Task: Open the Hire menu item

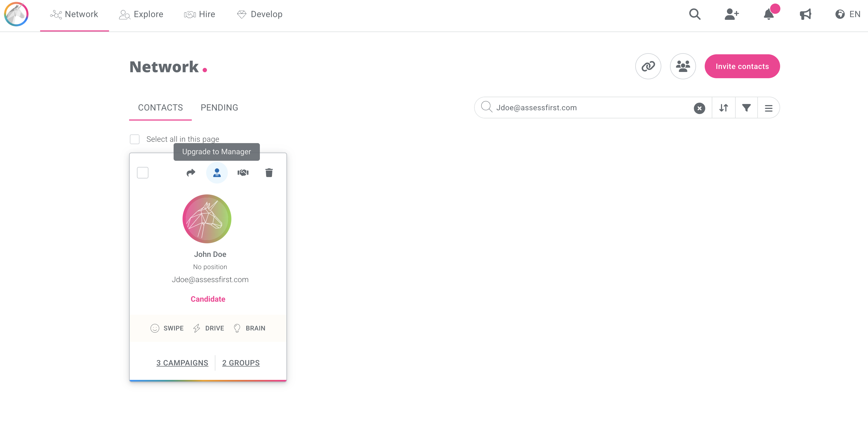Action: pos(199,14)
